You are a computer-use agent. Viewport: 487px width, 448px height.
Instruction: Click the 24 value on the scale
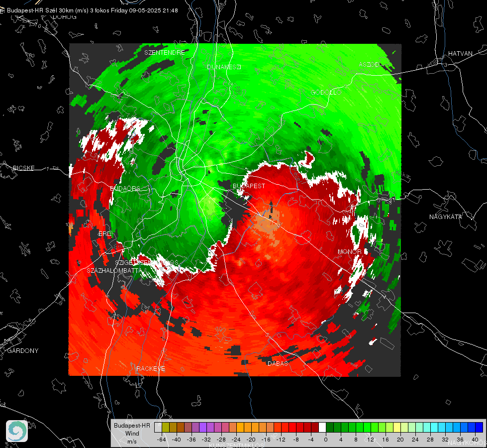(x=415, y=440)
